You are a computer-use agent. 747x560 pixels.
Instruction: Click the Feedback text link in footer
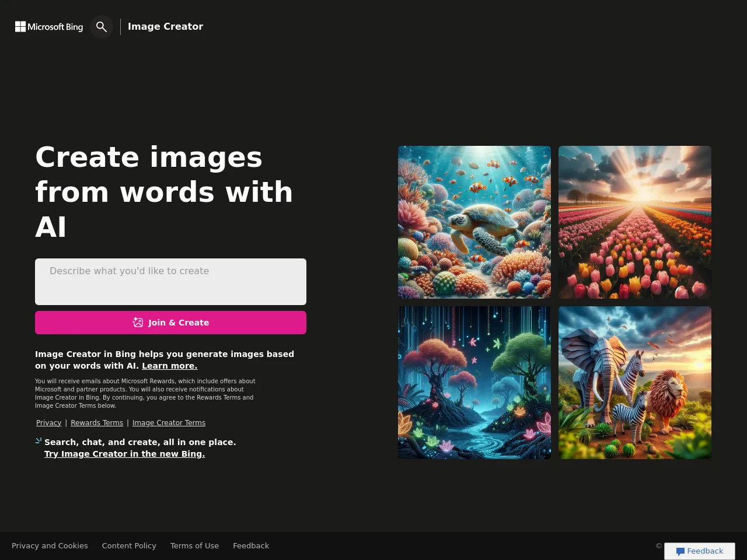pos(251,546)
